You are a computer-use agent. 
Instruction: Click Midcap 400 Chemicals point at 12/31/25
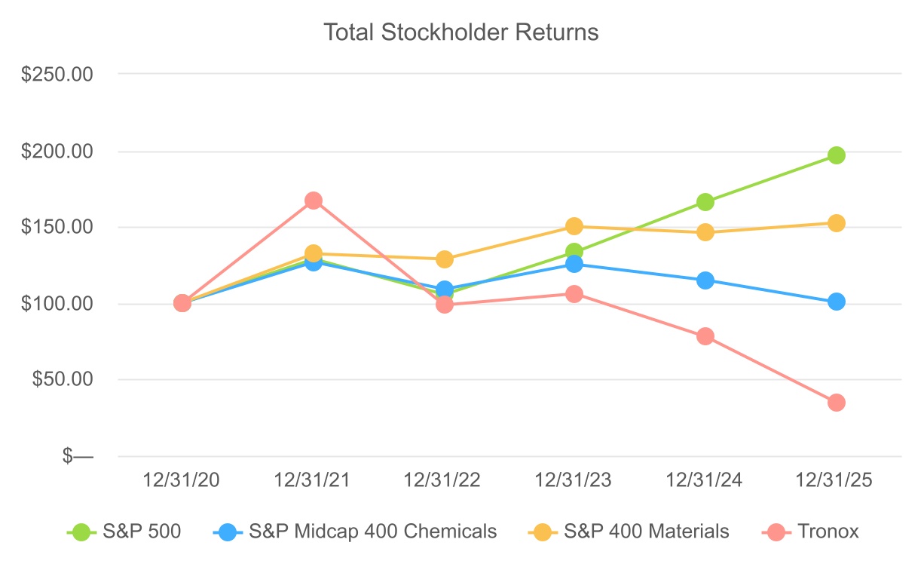pyautogui.click(x=836, y=302)
